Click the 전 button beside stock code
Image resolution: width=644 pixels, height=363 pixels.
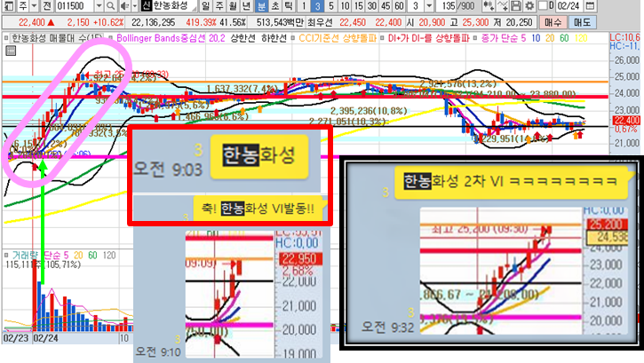coord(47,5)
